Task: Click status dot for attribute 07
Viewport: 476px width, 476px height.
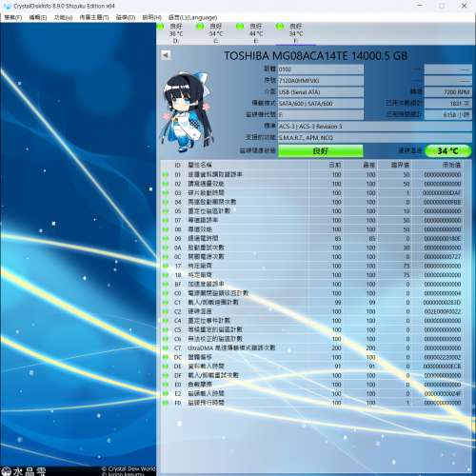Action: pyautogui.click(x=166, y=220)
